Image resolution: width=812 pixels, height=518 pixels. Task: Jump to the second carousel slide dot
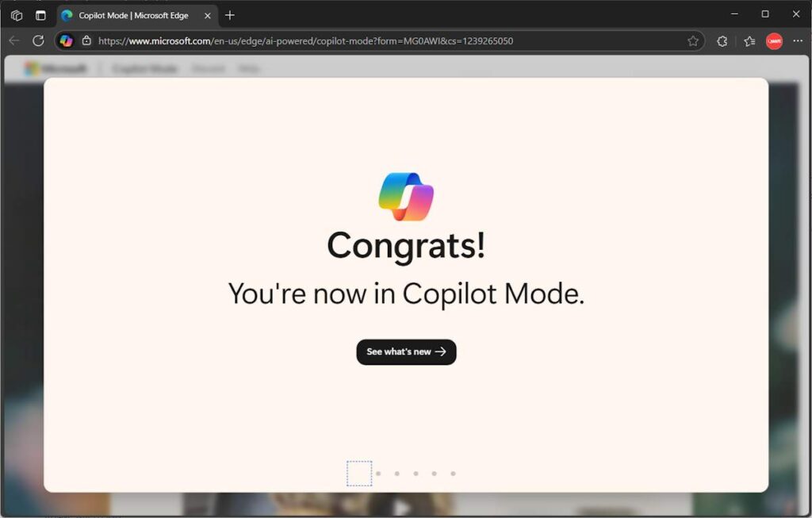[378, 474]
